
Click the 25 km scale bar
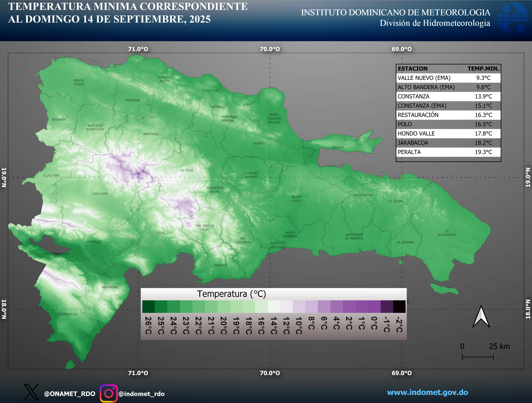[x=478, y=357]
